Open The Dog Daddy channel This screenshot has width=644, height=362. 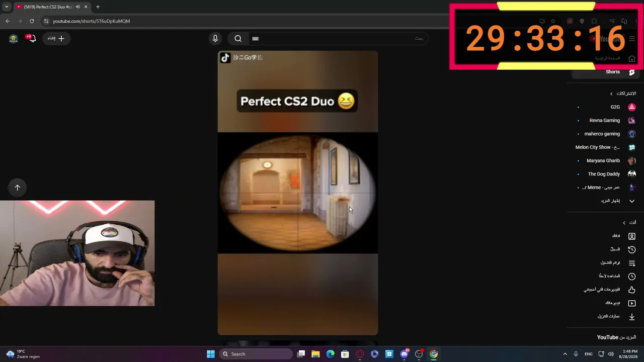(605, 174)
